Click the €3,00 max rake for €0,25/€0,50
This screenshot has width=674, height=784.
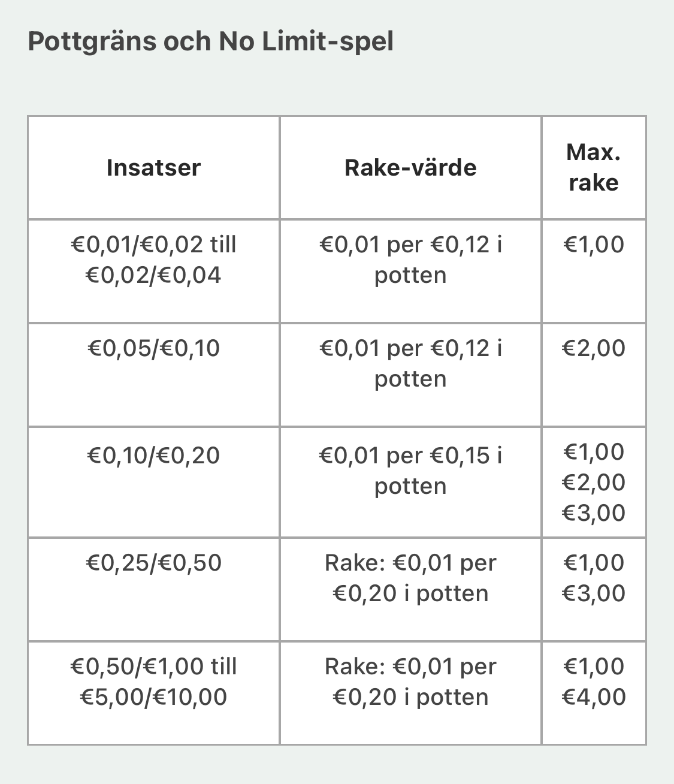pos(594,593)
